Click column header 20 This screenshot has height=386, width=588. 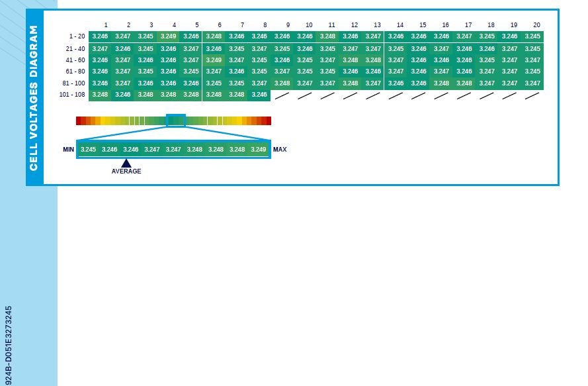pyautogui.click(x=536, y=25)
